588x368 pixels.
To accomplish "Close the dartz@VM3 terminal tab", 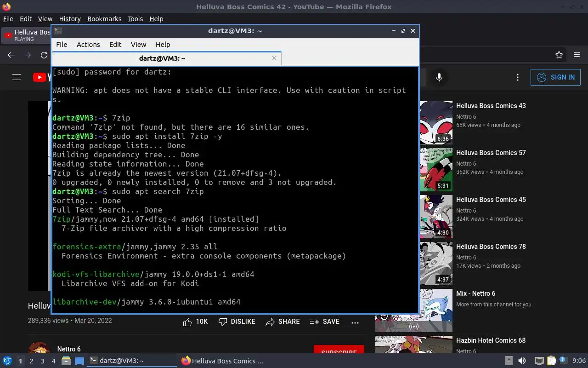I will [x=274, y=58].
